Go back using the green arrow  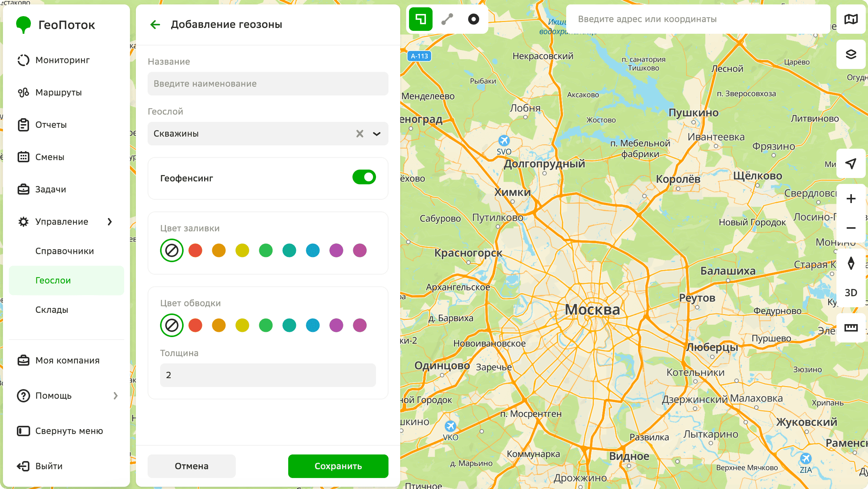click(x=155, y=25)
